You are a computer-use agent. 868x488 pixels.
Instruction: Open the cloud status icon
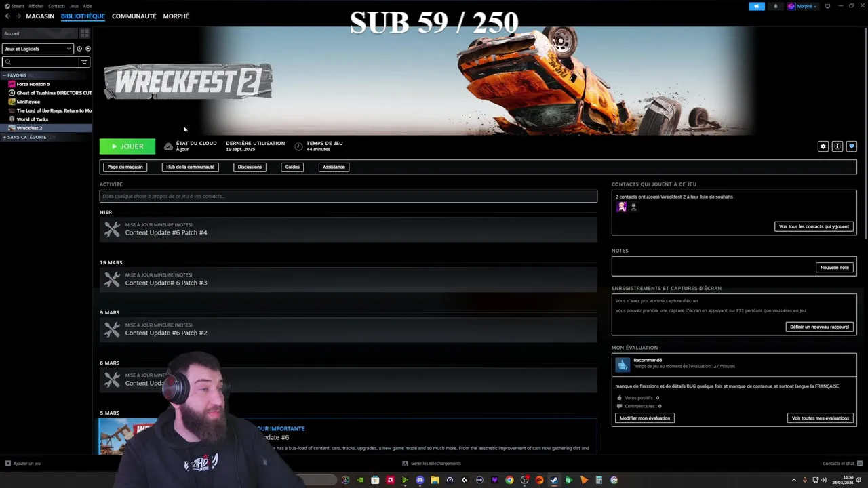coord(168,146)
